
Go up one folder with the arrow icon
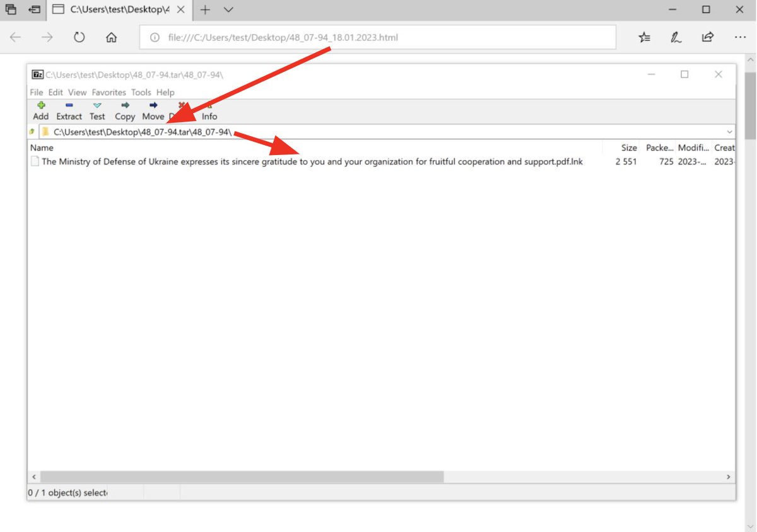[32, 132]
